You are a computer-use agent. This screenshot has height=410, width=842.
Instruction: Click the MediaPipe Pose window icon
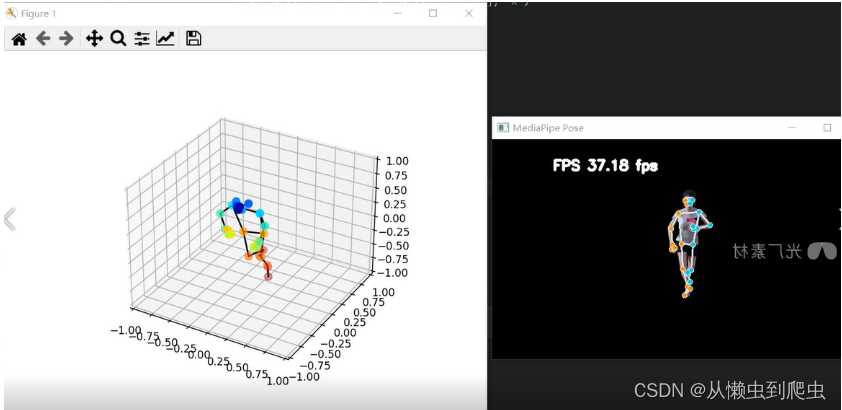[x=503, y=128]
